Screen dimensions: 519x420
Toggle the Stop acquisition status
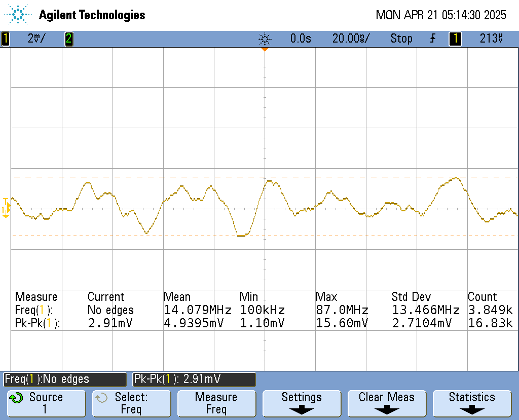pos(401,39)
